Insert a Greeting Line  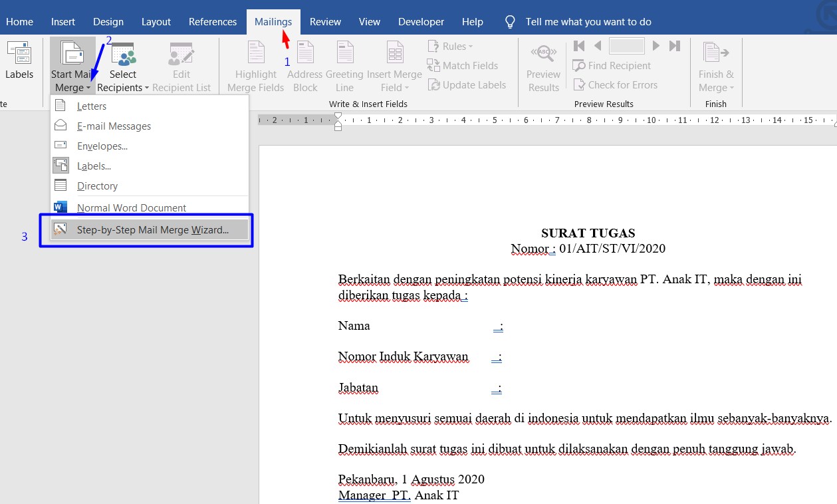click(344, 64)
